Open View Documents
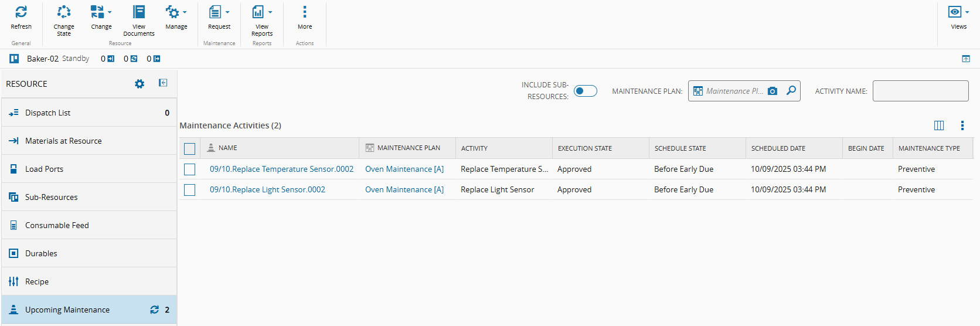The width and height of the screenshot is (980, 326). 139,21
